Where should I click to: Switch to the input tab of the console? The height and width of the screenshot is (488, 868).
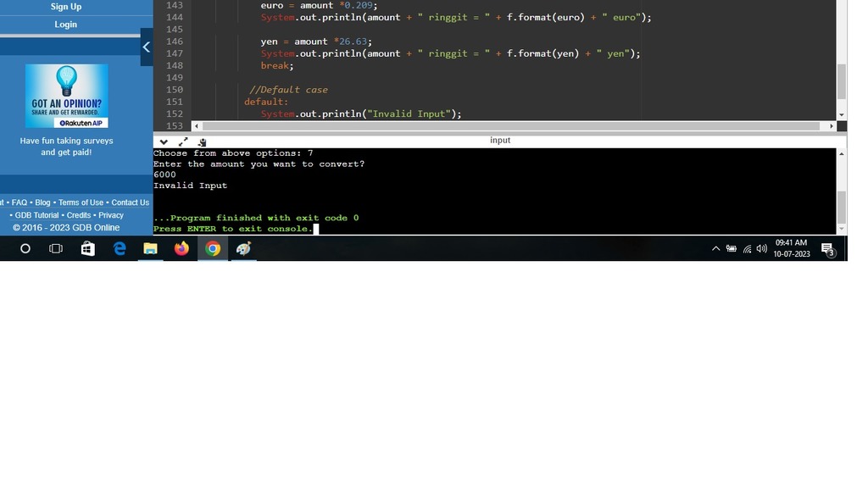click(500, 141)
